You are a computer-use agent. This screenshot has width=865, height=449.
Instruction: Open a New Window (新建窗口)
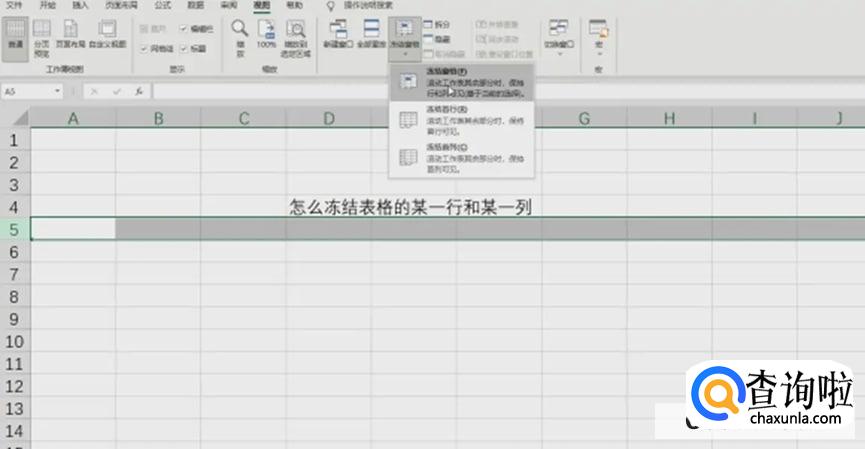point(338,35)
